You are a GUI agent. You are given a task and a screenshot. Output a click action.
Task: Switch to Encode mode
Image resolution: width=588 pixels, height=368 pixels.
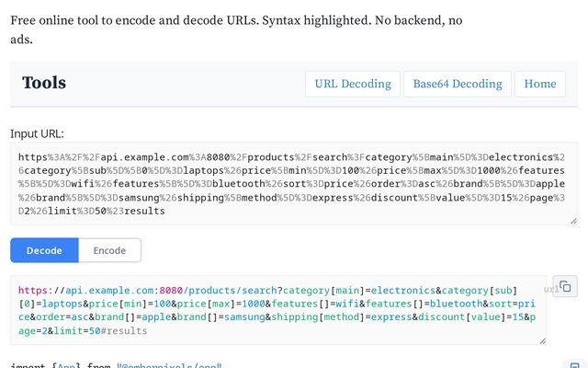[109, 250]
